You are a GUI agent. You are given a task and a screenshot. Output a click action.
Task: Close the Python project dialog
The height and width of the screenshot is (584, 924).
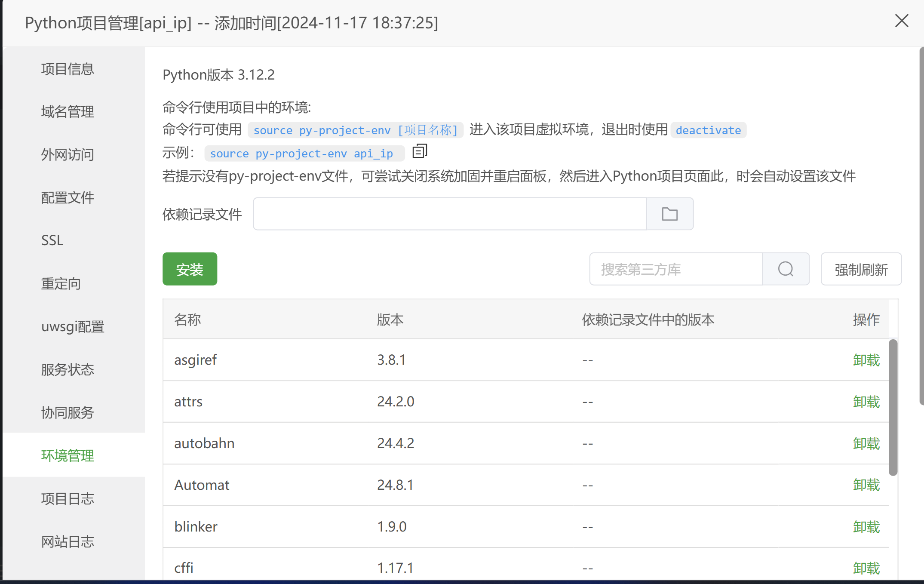click(x=902, y=21)
